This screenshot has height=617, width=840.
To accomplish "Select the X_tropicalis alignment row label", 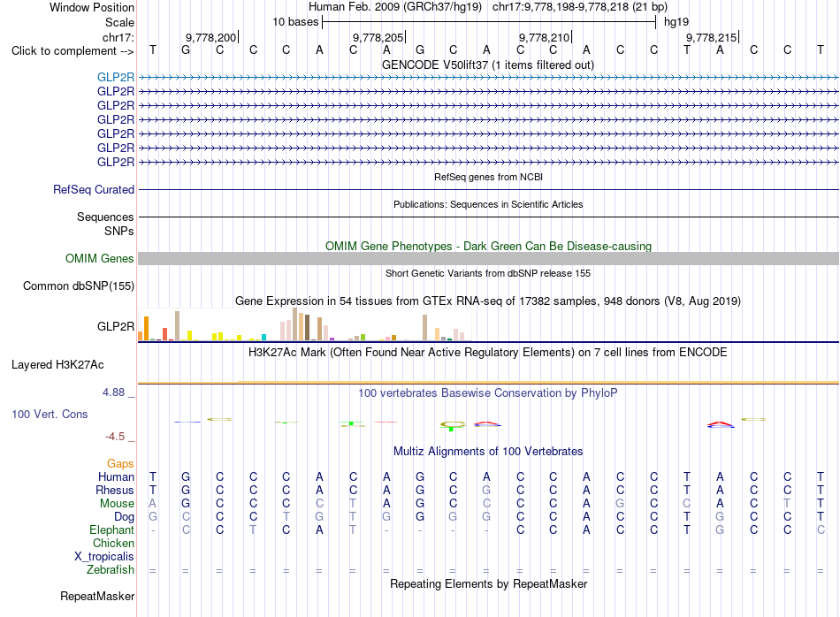I will click(104, 557).
